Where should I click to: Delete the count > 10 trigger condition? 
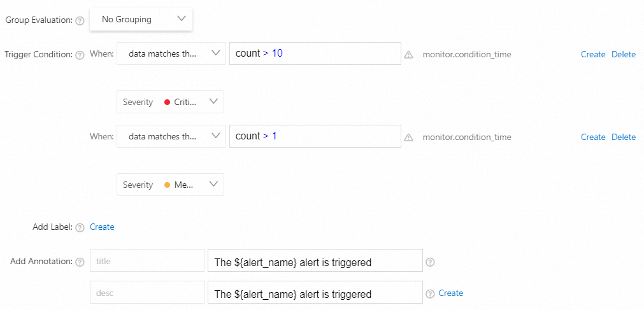pyautogui.click(x=624, y=55)
